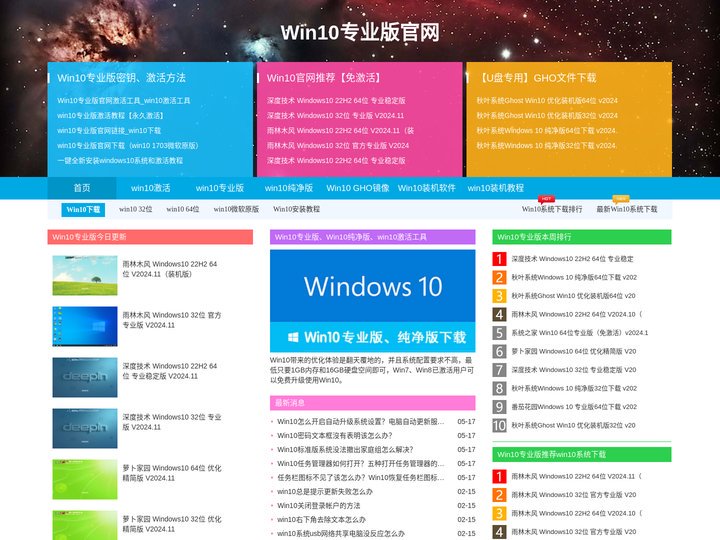This screenshot has height=540, width=720.
Task: Go to win10装机教程 menu item
Action: 495,188
